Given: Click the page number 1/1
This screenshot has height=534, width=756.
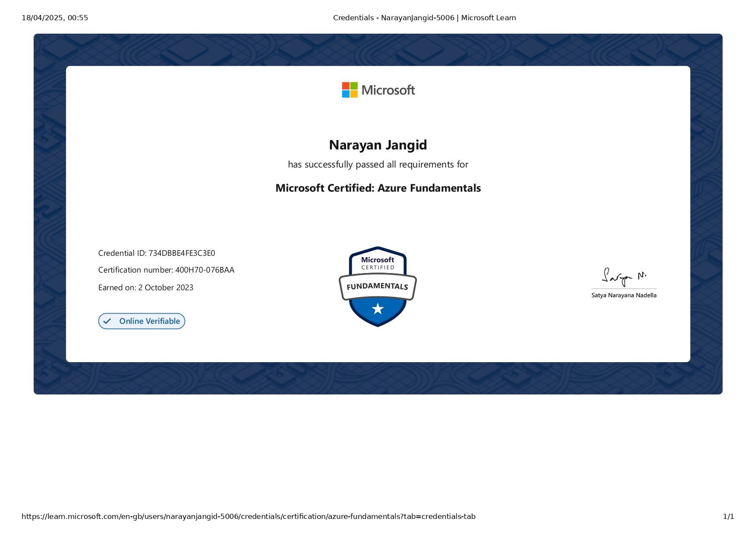Looking at the screenshot, I should (728, 516).
